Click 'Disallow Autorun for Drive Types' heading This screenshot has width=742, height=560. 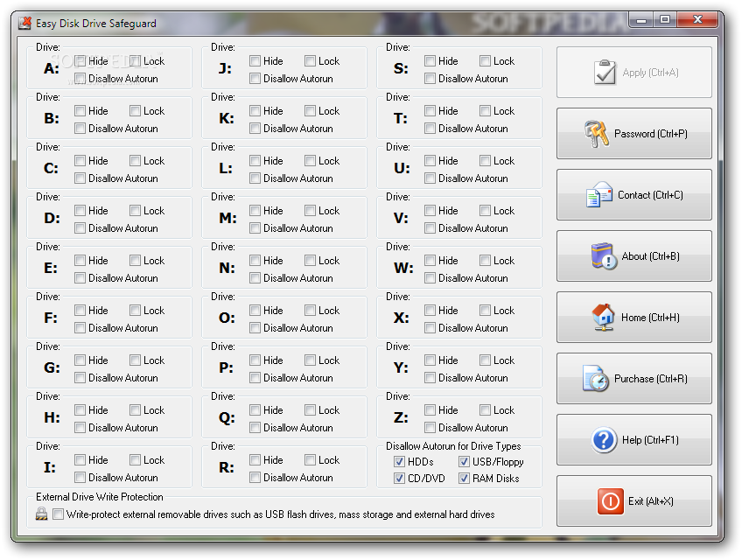pos(453,446)
